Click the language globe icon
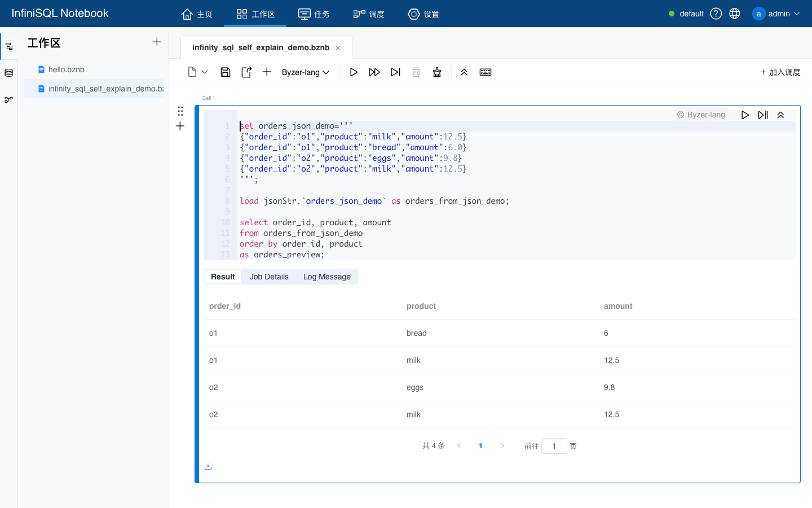812x508 pixels. click(735, 14)
